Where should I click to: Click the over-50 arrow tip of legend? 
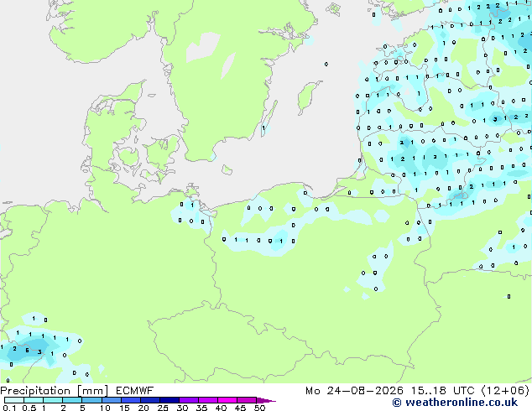(x=266, y=401)
